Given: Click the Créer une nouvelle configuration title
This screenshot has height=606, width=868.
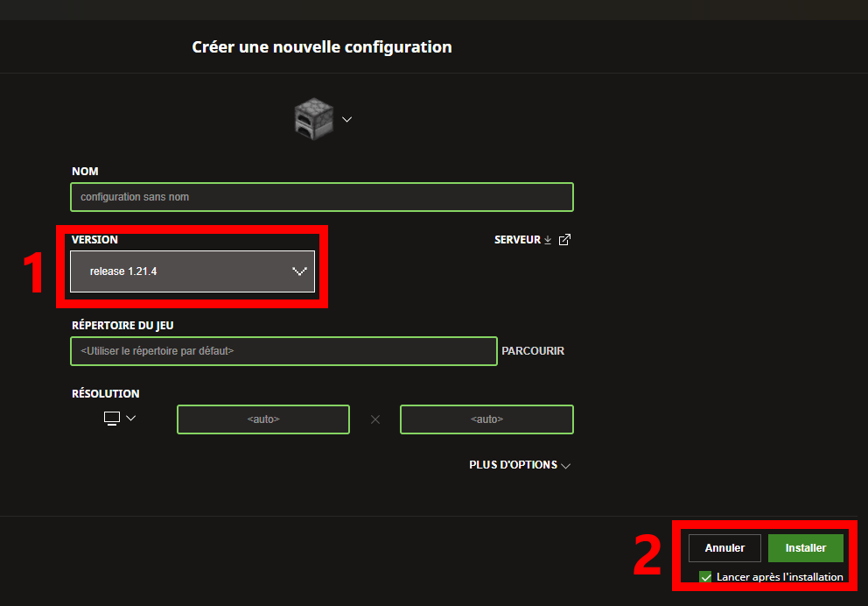Looking at the screenshot, I should click(x=322, y=47).
